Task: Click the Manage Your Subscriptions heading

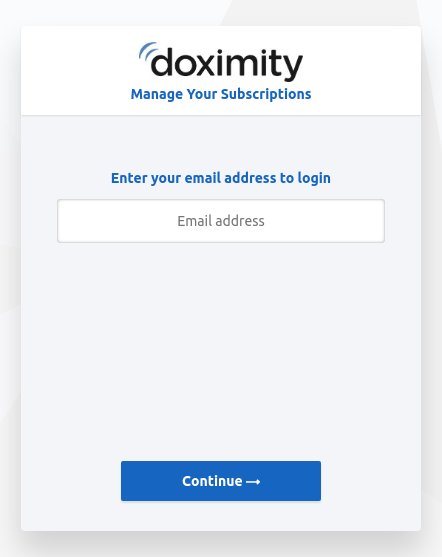Action: [221, 94]
